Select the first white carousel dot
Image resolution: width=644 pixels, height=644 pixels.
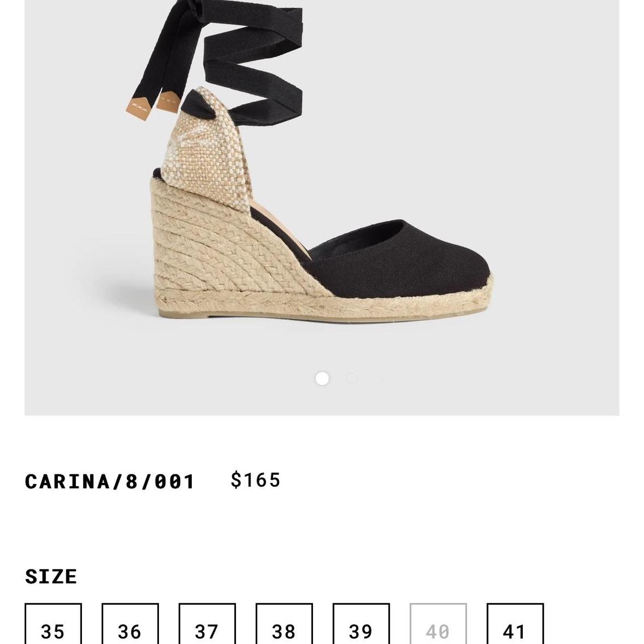[x=322, y=378]
